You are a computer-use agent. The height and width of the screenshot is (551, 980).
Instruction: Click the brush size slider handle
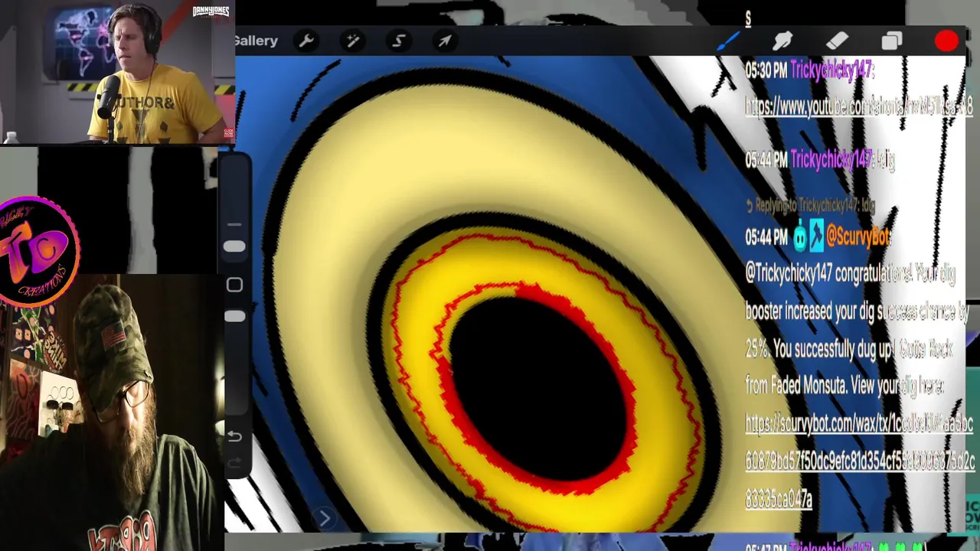coord(234,246)
